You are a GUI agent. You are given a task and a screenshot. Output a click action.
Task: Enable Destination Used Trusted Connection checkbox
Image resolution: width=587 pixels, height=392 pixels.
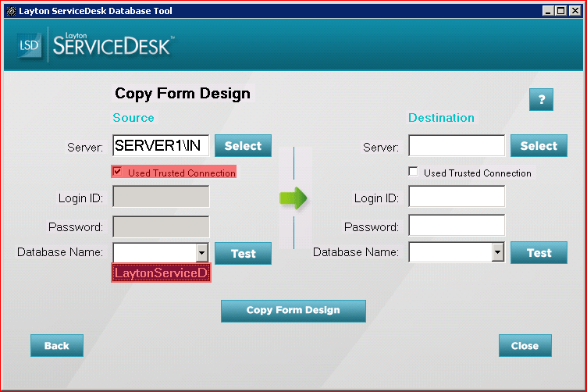[x=413, y=172]
